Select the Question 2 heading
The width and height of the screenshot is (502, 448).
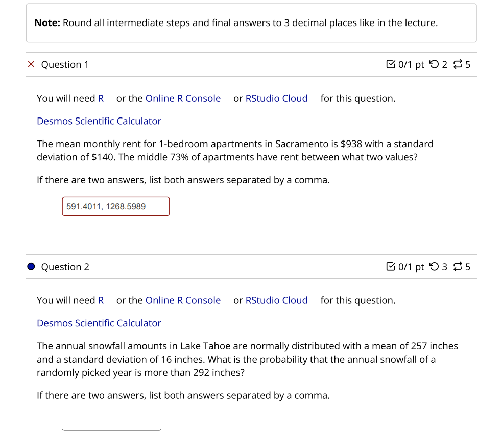pyautogui.click(x=65, y=267)
